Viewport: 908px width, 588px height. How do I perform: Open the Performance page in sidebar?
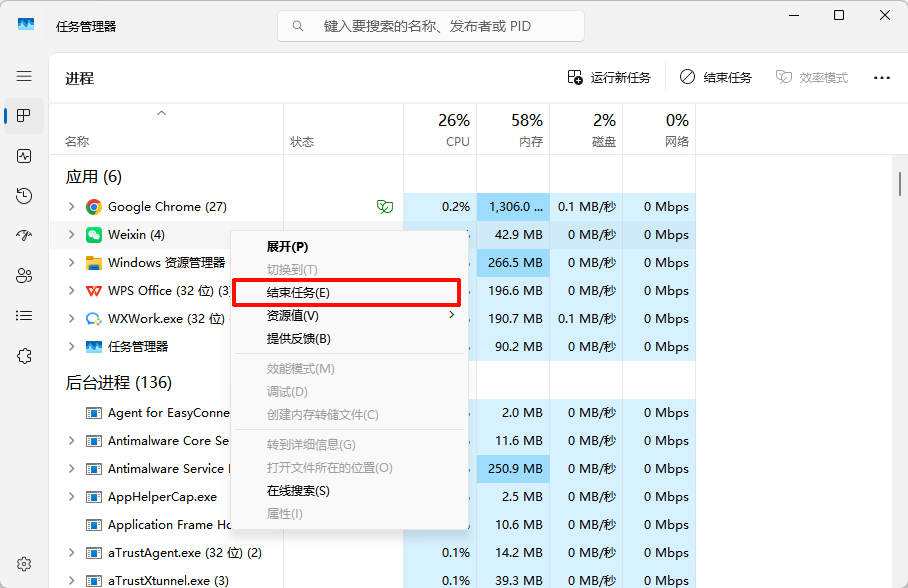[x=24, y=156]
